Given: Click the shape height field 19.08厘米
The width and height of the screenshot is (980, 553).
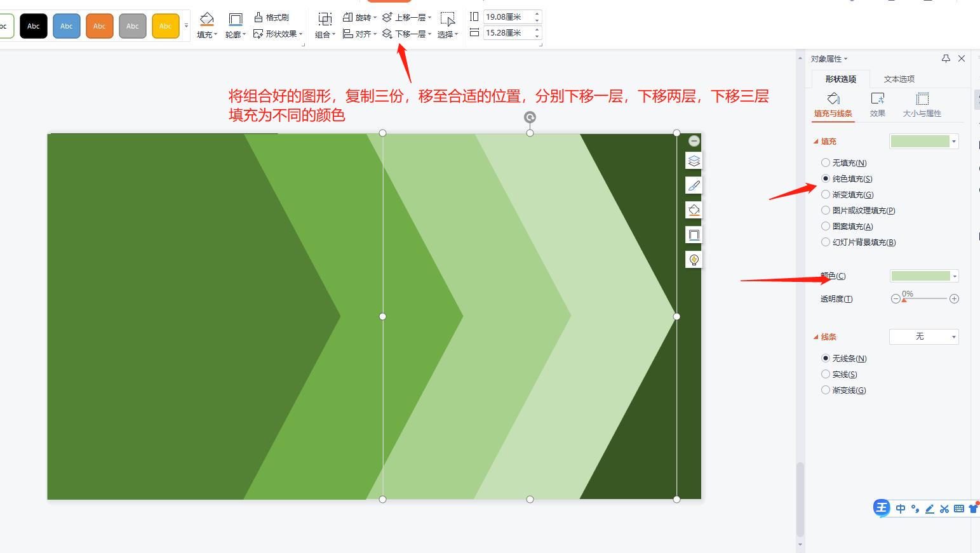Looking at the screenshot, I should pyautogui.click(x=508, y=17).
